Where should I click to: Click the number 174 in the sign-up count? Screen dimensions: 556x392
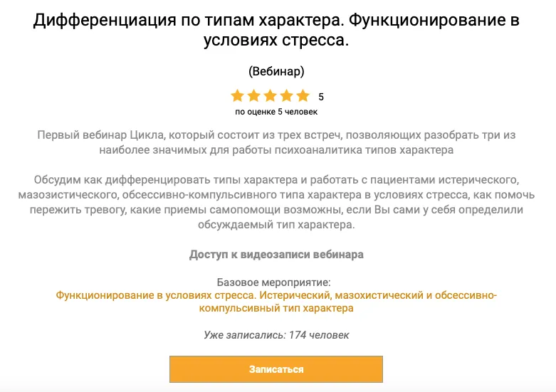[x=298, y=334]
